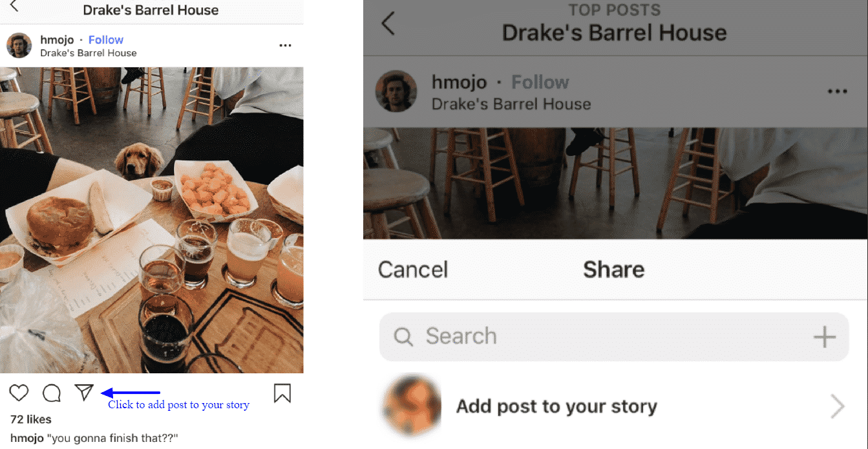Open hmojo's profile picture on the left post
The height and width of the screenshot is (449, 868).
click(x=19, y=45)
